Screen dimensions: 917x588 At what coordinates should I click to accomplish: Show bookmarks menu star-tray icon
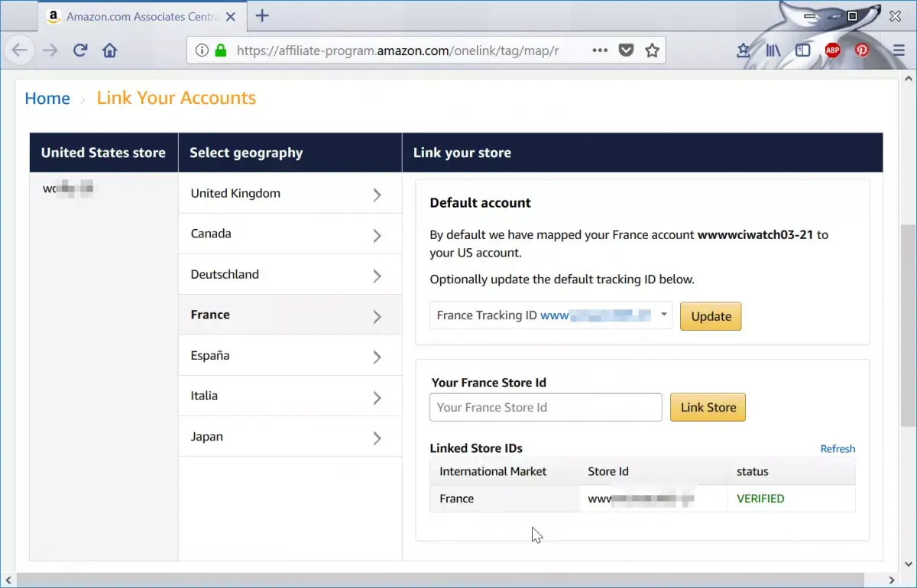pyautogui.click(x=744, y=50)
